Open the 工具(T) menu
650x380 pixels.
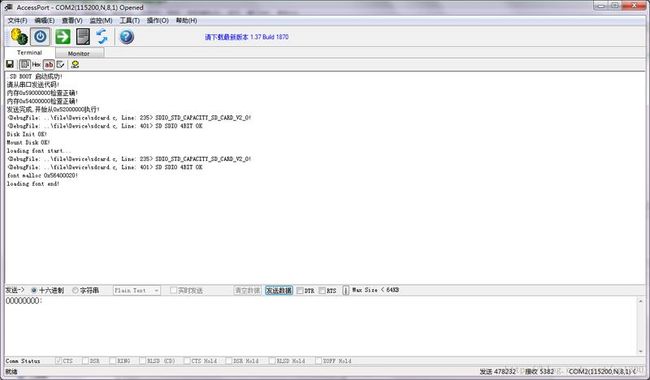[129, 20]
